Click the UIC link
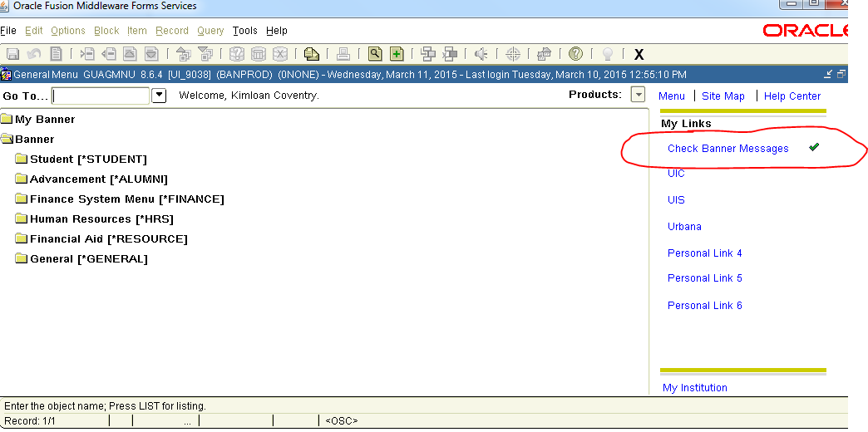This screenshot has width=868, height=432. [x=676, y=174]
